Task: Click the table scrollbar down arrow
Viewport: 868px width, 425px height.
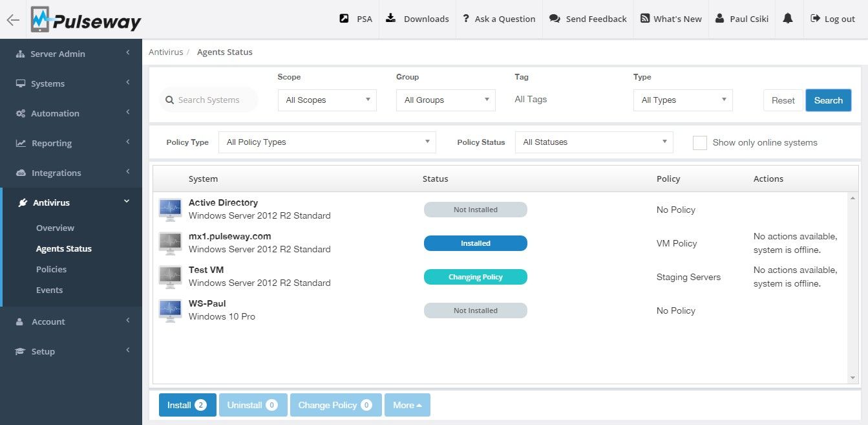Action: coord(852,378)
